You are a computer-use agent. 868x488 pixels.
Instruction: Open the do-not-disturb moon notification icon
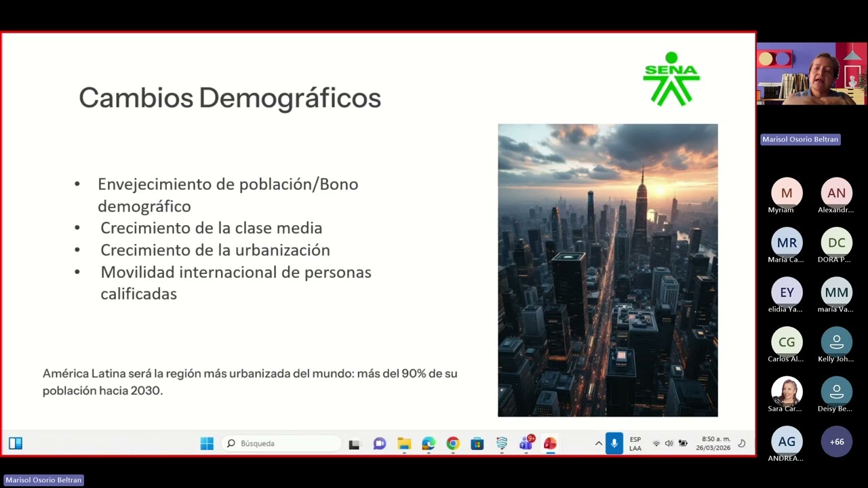tap(742, 444)
